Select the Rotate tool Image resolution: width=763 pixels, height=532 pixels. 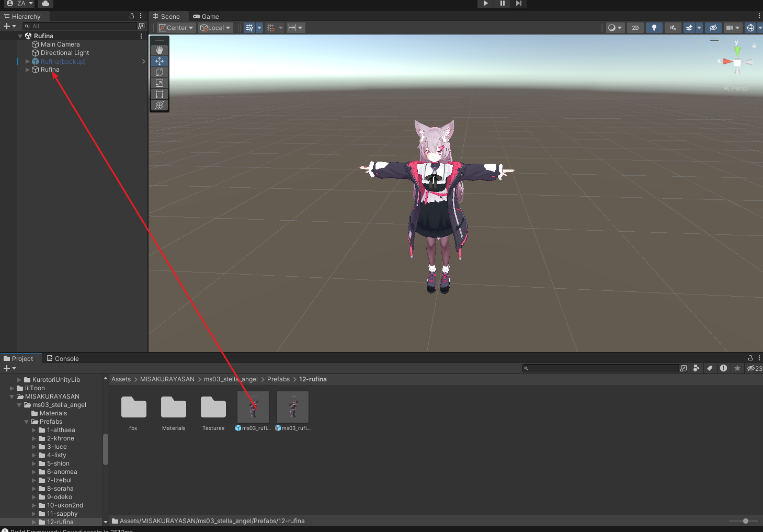[x=160, y=72]
